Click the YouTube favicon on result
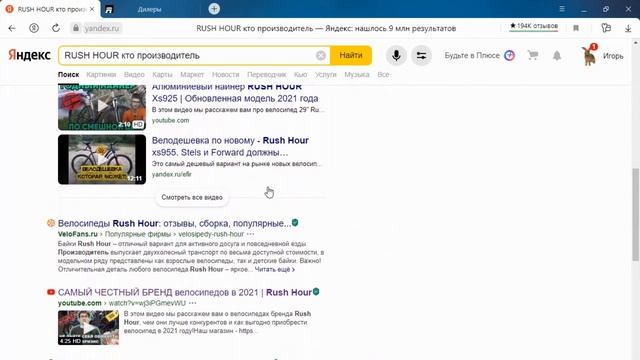The image size is (640, 360). point(51,292)
